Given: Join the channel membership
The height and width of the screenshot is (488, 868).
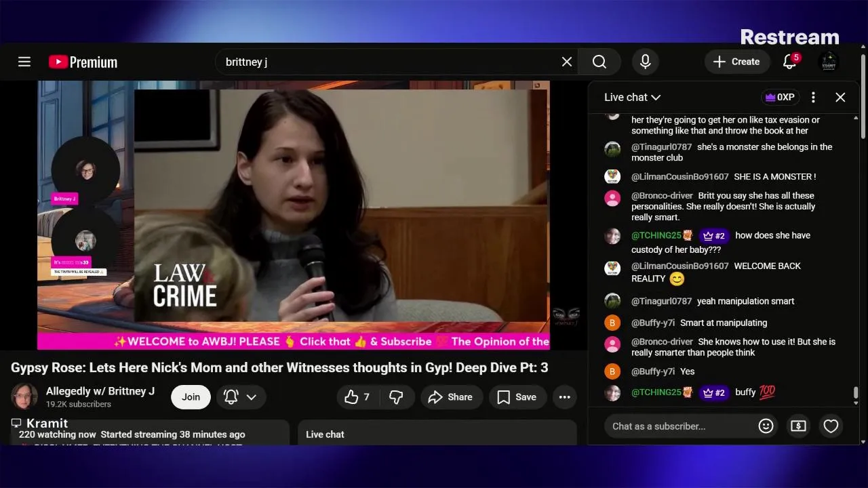Looking at the screenshot, I should (x=191, y=397).
